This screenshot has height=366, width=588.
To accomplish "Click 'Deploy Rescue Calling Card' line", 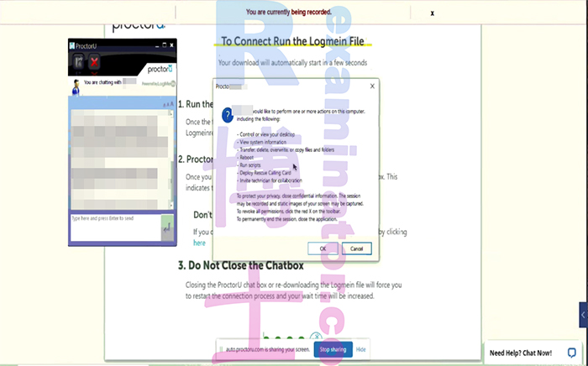I will pyautogui.click(x=265, y=173).
